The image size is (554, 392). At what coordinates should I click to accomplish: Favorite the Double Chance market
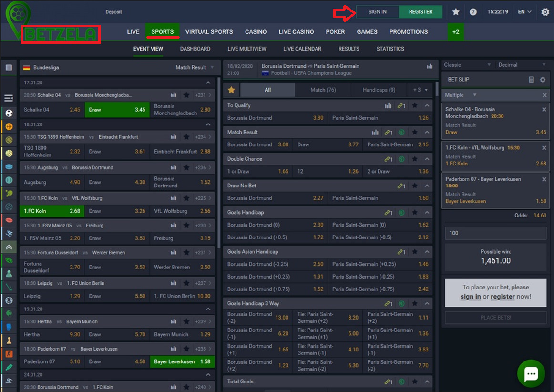(x=415, y=159)
